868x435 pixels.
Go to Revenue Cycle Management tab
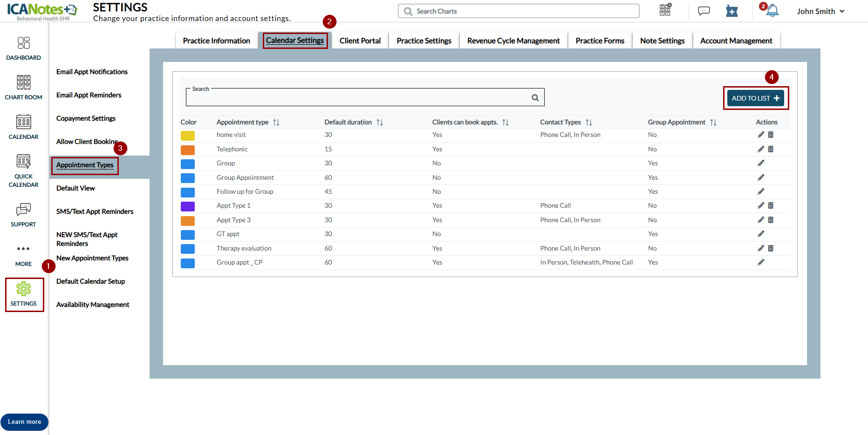click(513, 41)
